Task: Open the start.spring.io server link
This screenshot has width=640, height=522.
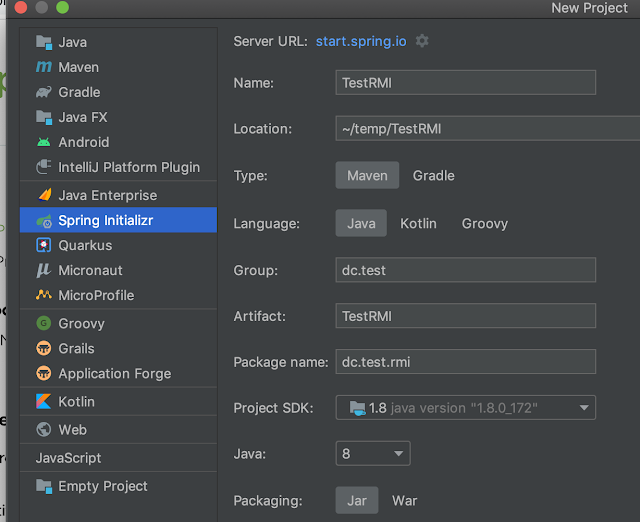Action: (361, 41)
